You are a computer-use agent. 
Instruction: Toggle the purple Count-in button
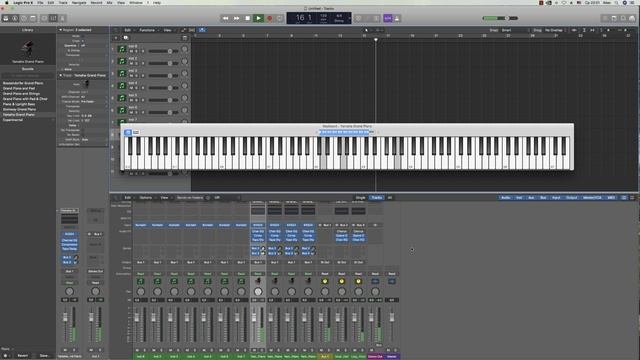pos(387,18)
